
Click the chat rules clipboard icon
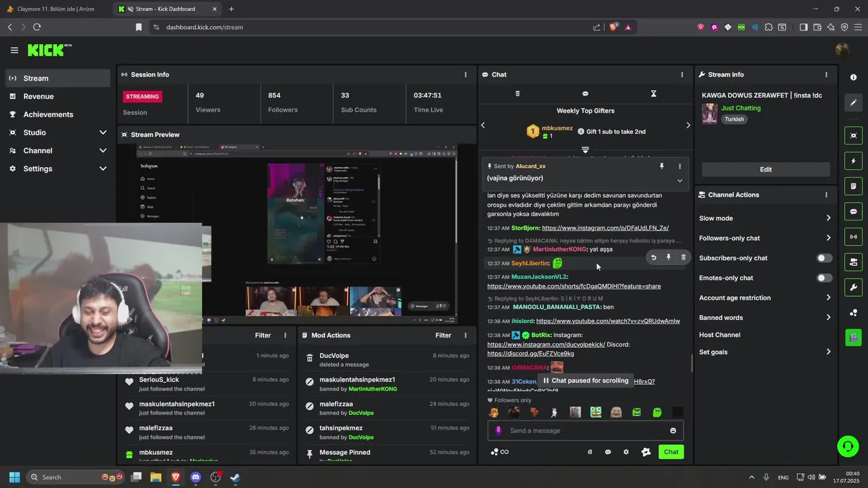point(590,452)
